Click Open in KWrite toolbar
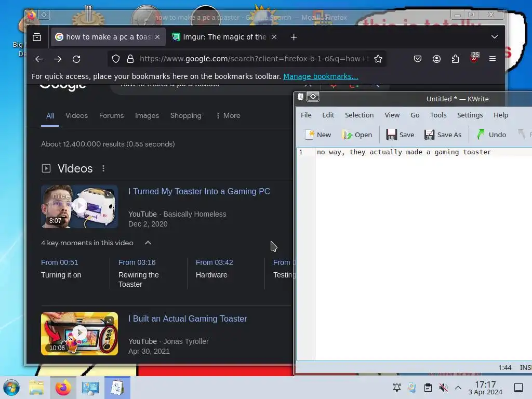The image size is (532, 399). 357,135
